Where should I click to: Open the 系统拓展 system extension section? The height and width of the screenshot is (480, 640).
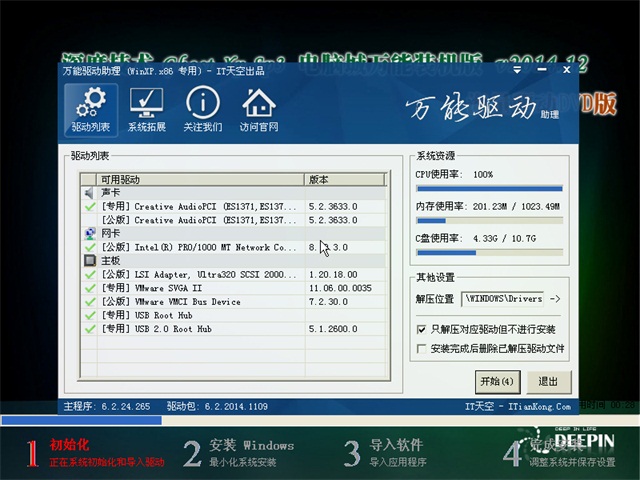(x=147, y=109)
